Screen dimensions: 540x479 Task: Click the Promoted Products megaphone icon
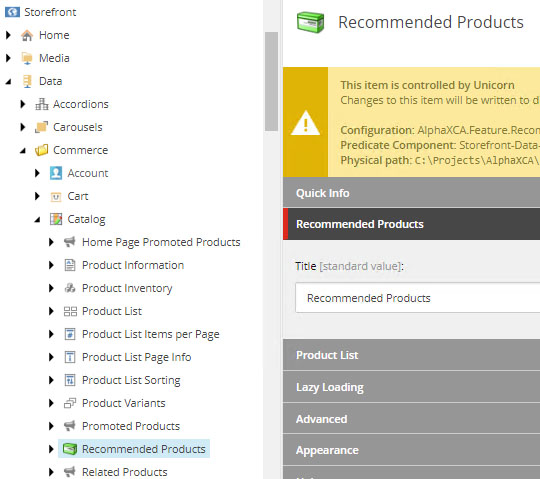pos(70,426)
